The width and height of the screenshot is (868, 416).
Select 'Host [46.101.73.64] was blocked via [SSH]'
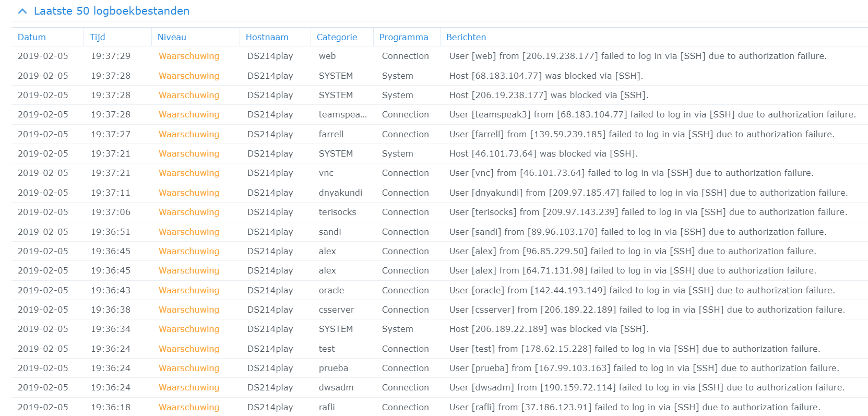pos(543,153)
